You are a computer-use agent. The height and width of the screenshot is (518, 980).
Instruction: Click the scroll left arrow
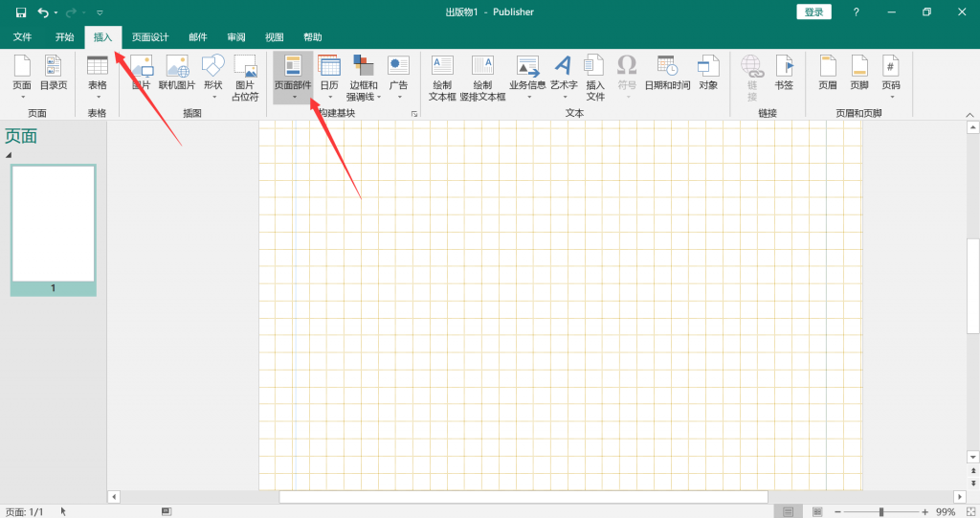114,497
